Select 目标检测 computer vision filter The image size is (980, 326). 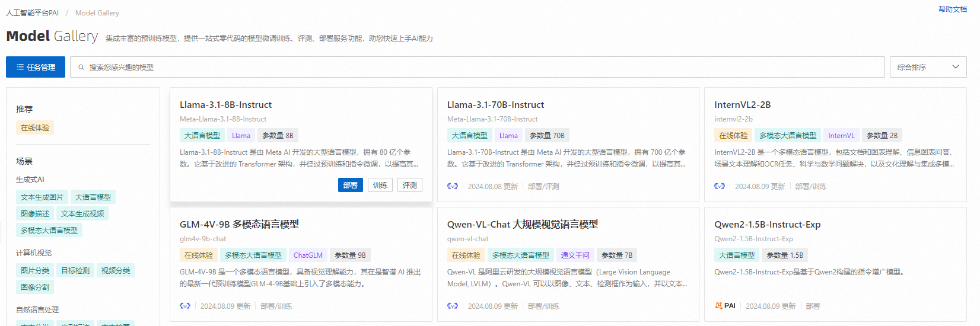point(75,271)
